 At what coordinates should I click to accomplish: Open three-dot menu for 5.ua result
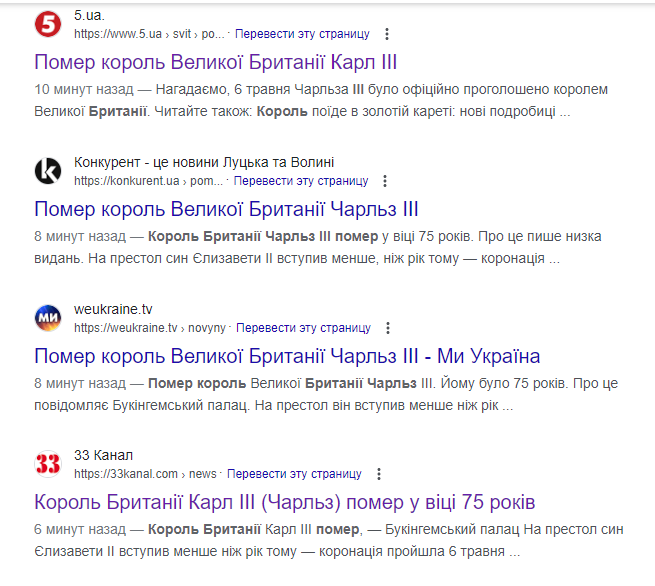(387, 34)
